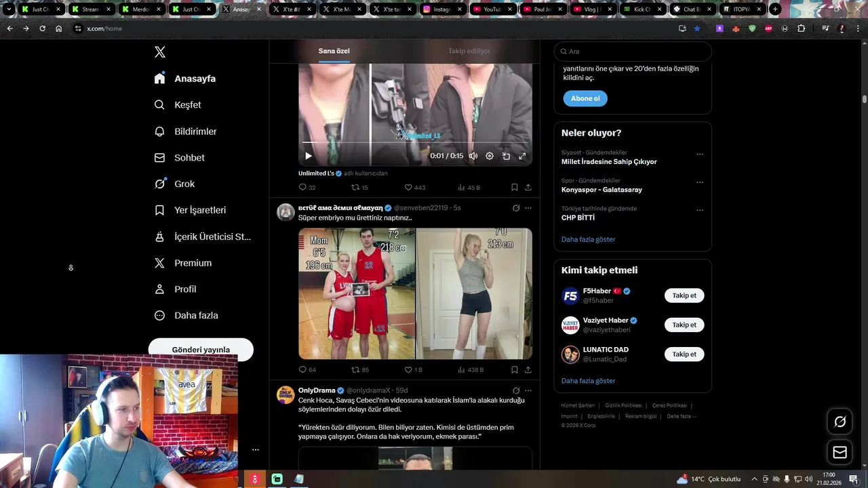The width and height of the screenshot is (868, 488).
Task: Bookmark this page with star icon
Action: (x=697, y=28)
